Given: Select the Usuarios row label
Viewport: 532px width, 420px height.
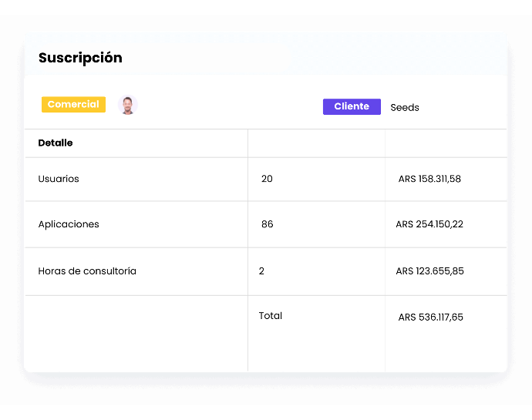Looking at the screenshot, I should click(59, 179).
